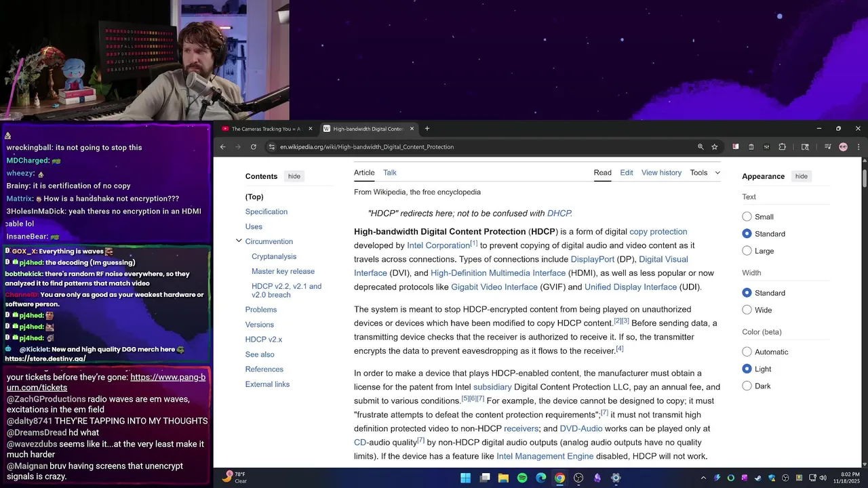Open the Intel Management Engine link
Image resolution: width=868 pixels, height=488 pixels.
545,456
